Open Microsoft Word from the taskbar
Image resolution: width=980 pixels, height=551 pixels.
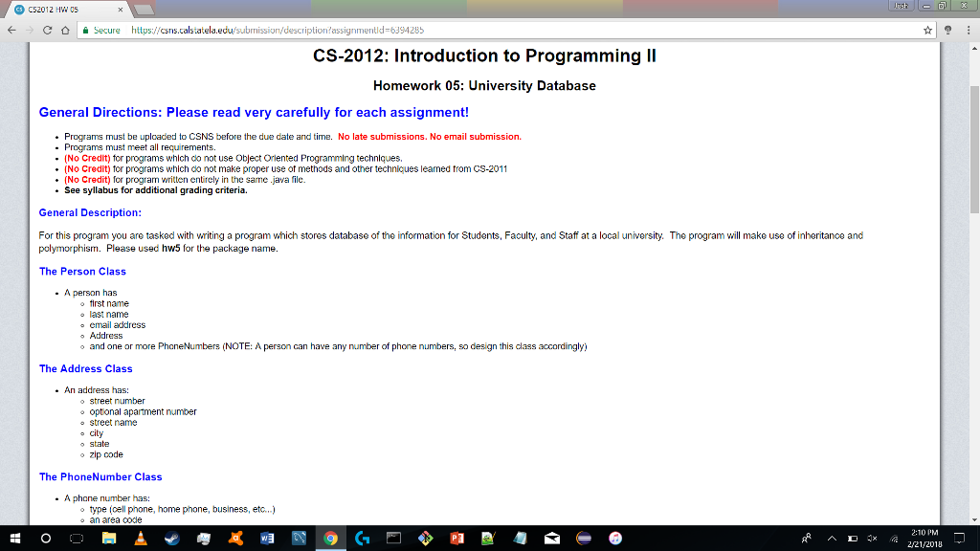265,538
